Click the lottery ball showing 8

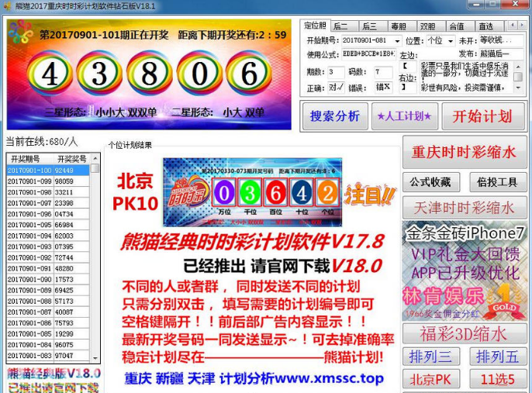(149, 73)
